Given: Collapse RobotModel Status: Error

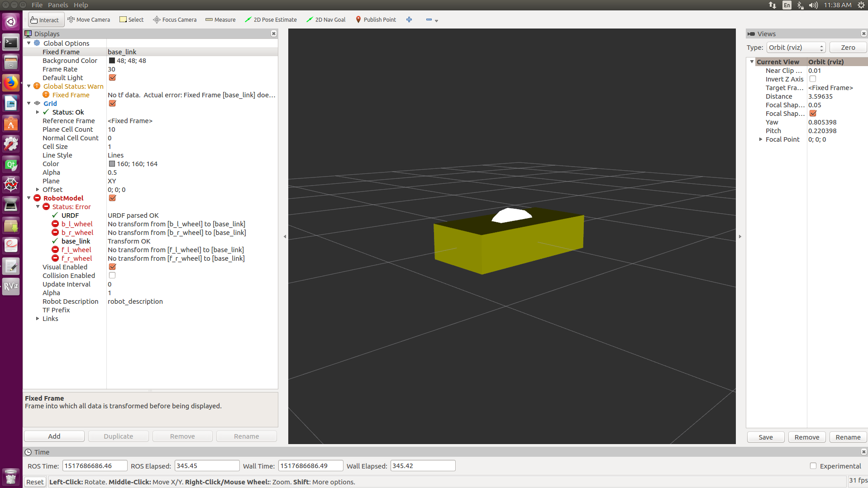Looking at the screenshot, I should coord(38,206).
